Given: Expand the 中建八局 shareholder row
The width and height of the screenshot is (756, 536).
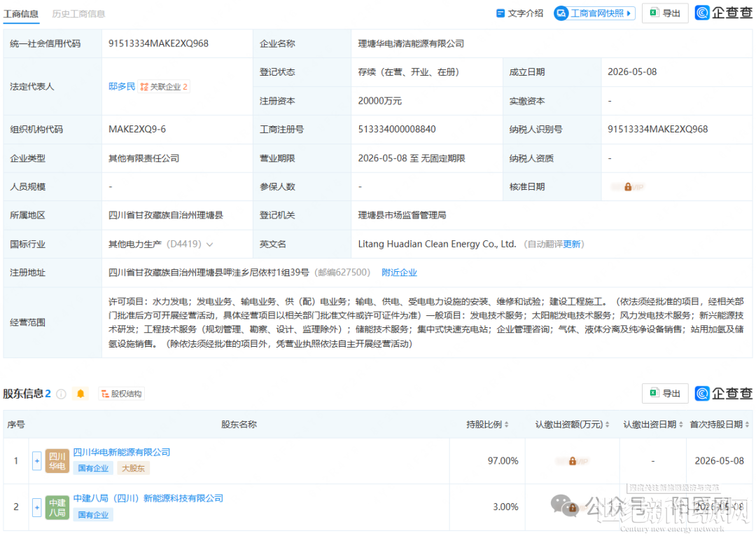Looking at the screenshot, I should point(36,507).
